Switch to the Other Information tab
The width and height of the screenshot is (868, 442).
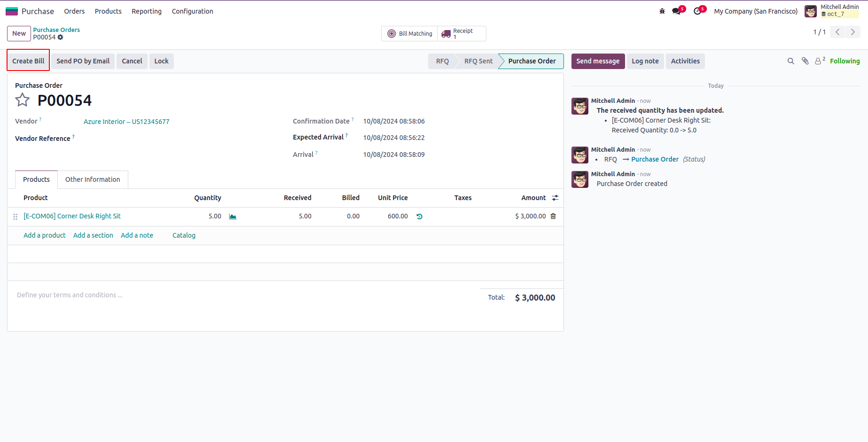coord(93,179)
